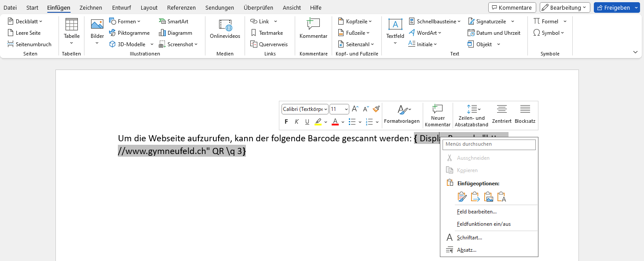Click the Kommentare button
Screen dimensions: 644x261
tap(512, 7)
